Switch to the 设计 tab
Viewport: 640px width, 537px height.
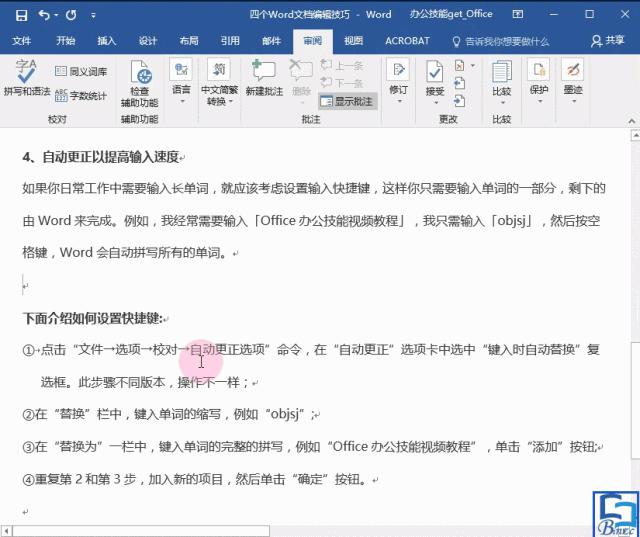click(147, 41)
